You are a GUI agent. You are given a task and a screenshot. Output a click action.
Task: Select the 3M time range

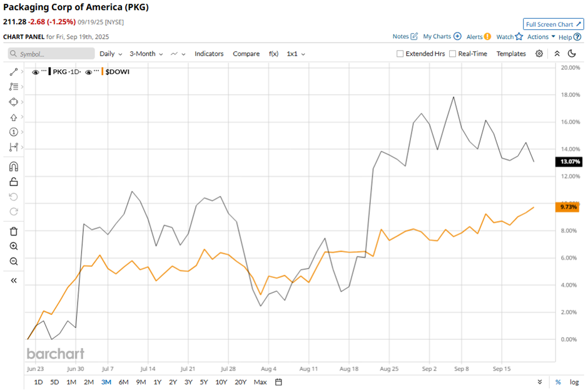click(106, 382)
